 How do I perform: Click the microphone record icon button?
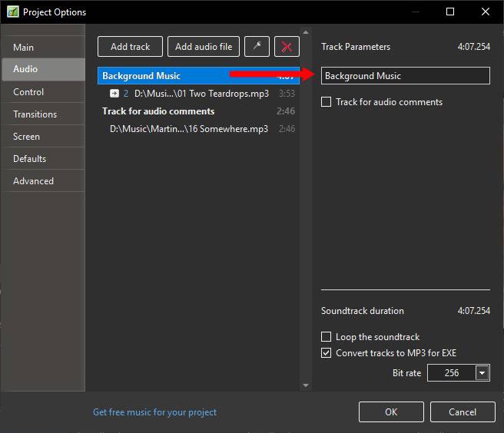click(257, 47)
